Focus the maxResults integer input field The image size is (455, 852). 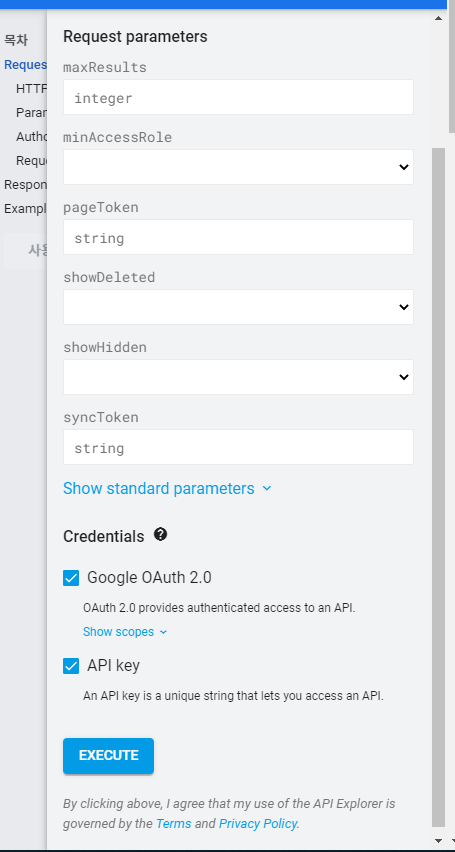(238, 97)
